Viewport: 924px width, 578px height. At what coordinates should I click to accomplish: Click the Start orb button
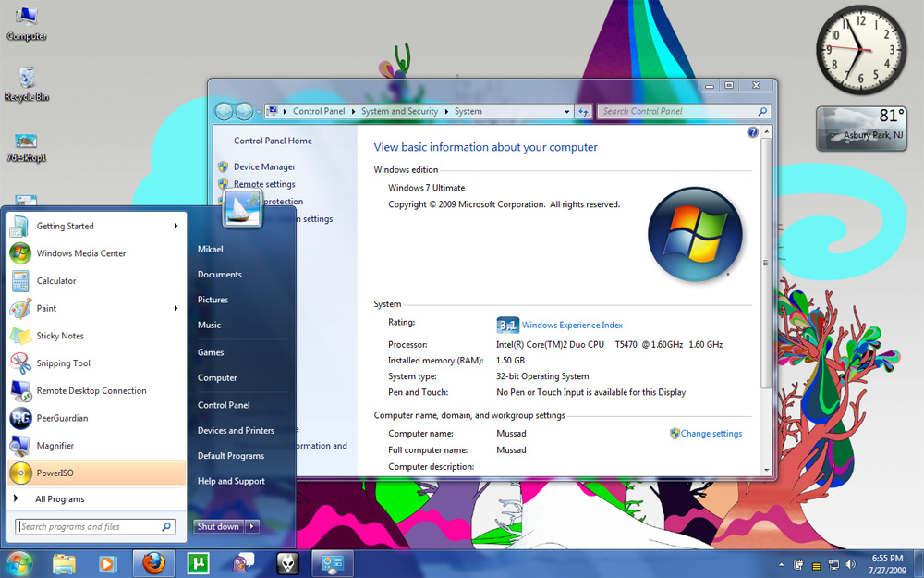coord(18,564)
